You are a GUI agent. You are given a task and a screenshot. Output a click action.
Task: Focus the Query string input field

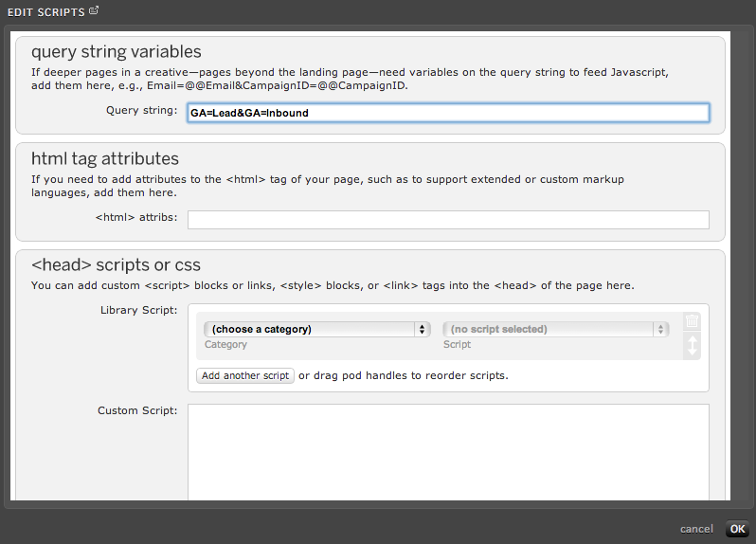point(448,113)
